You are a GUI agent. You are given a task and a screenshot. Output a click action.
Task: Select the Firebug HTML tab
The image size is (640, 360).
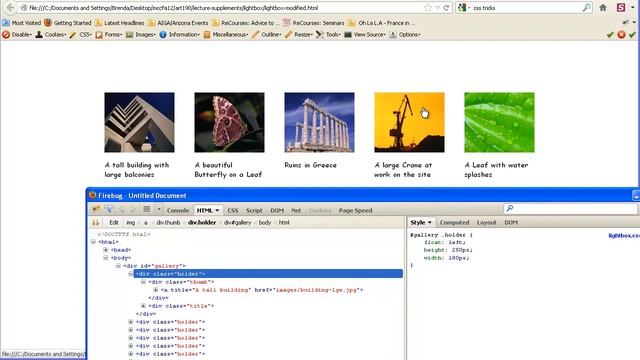(x=208, y=211)
